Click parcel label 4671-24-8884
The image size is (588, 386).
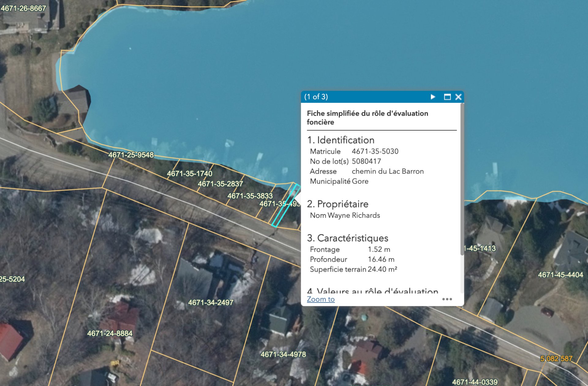coord(110,333)
